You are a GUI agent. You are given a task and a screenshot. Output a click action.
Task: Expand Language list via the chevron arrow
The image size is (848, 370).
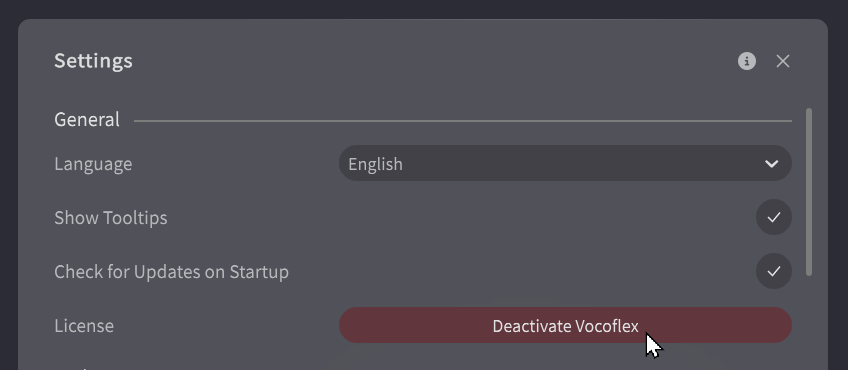[x=771, y=163]
